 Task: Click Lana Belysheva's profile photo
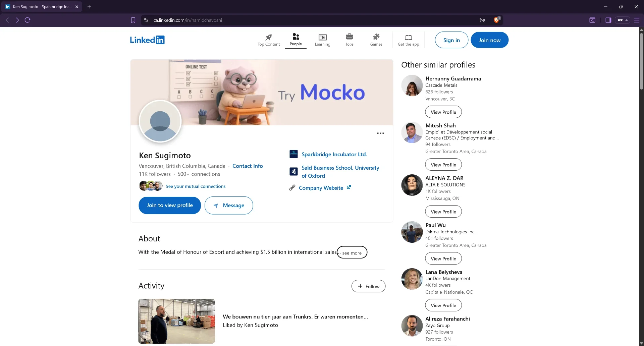pyautogui.click(x=412, y=279)
